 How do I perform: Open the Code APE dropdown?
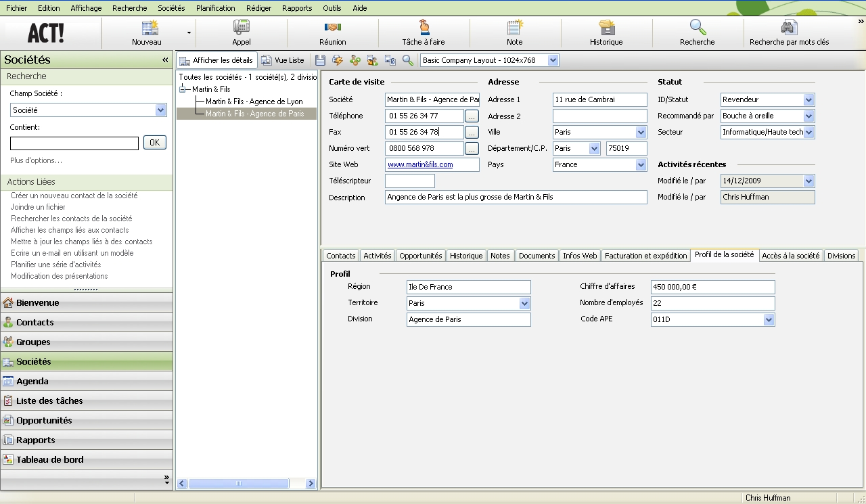769,319
